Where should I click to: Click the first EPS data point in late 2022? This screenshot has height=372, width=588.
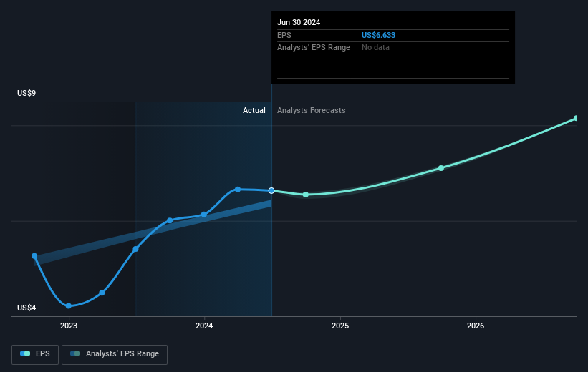(x=34, y=256)
